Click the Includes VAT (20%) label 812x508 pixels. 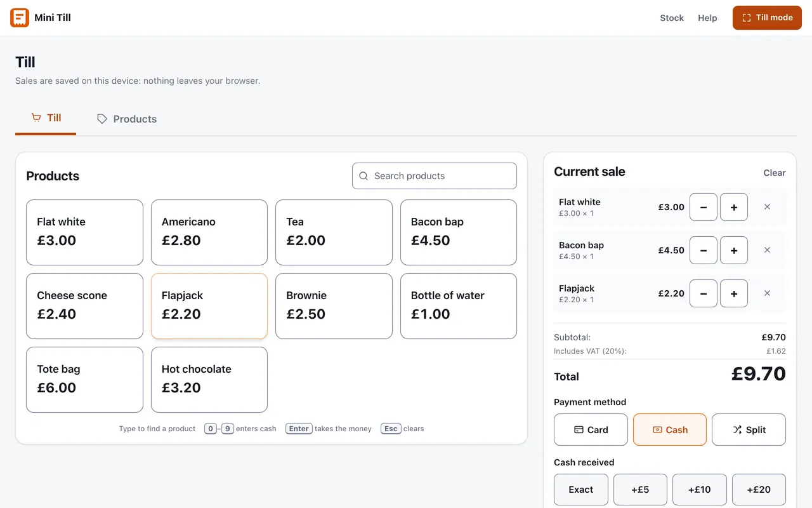pyautogui.click(x=590, y=351)
